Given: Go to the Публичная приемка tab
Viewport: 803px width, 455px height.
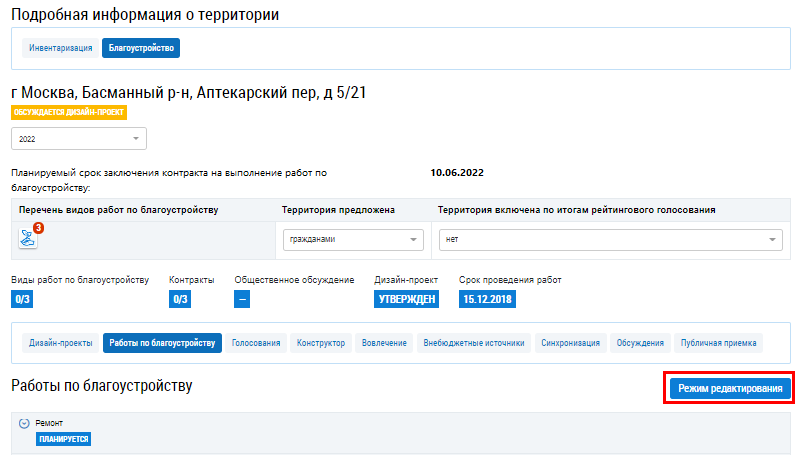Looking at the screenshot, I should tap(719, 343).
